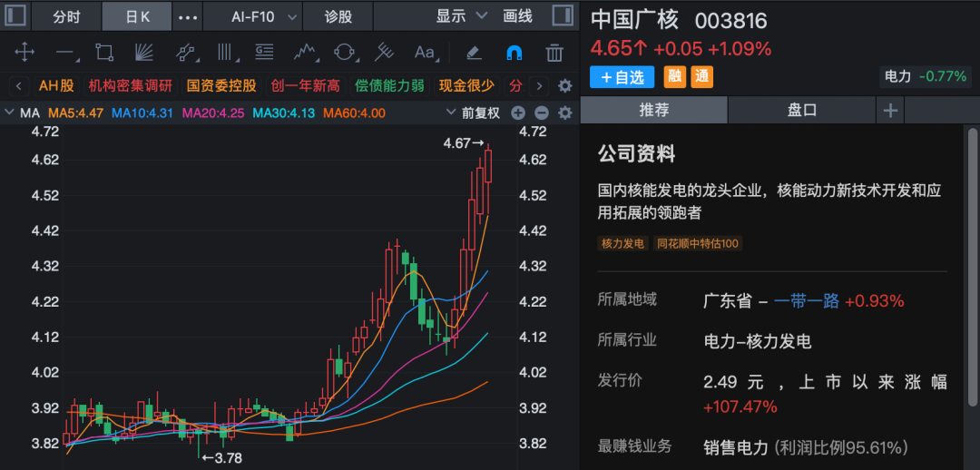Choose the parallel vertical lines tool
Image resolution: width=980 pixels, height=470 pixels.
[x=224, y=53]
